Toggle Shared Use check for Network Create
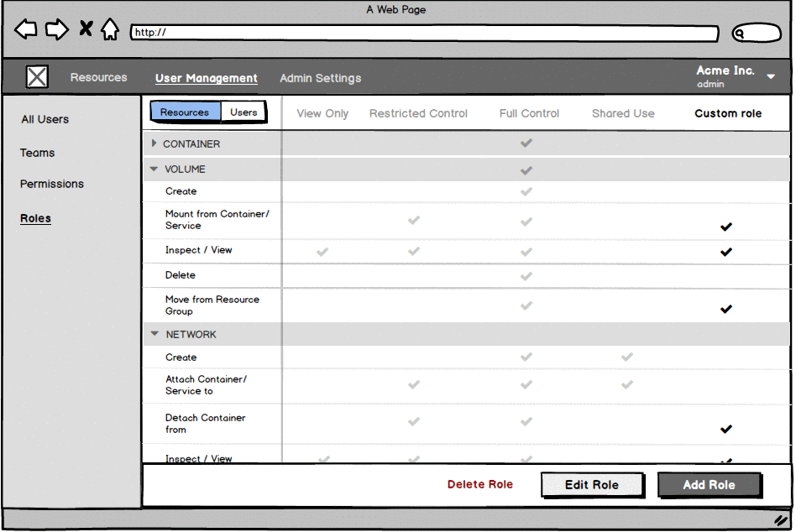796x532 pixels. [627, 357]
